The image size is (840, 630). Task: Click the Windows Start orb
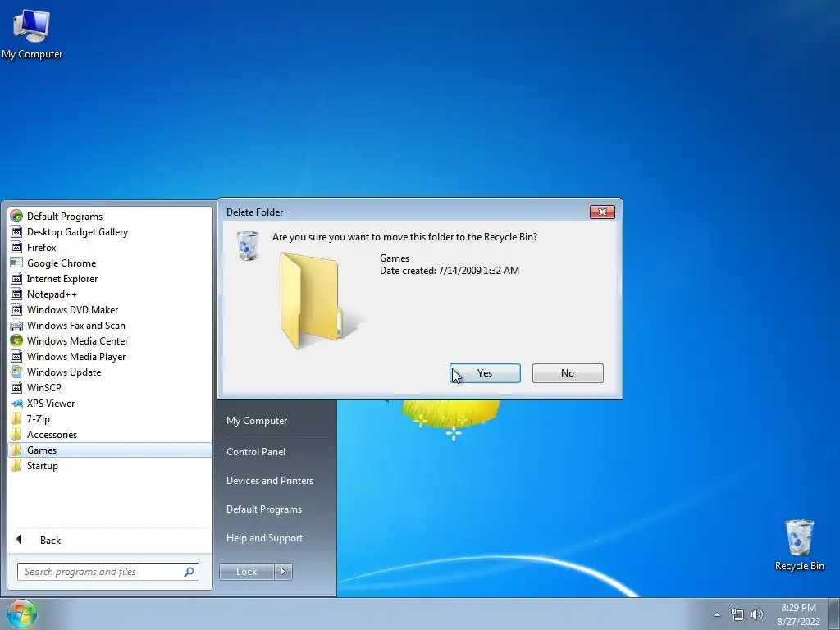coord(22,614)
